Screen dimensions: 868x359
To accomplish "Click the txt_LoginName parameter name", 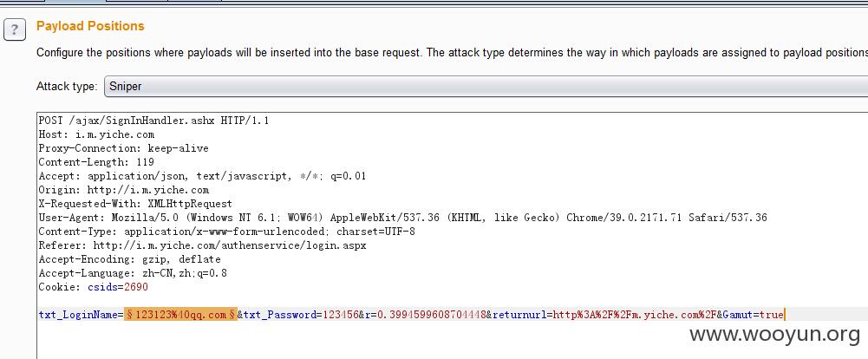I will [x=78, y=315].
